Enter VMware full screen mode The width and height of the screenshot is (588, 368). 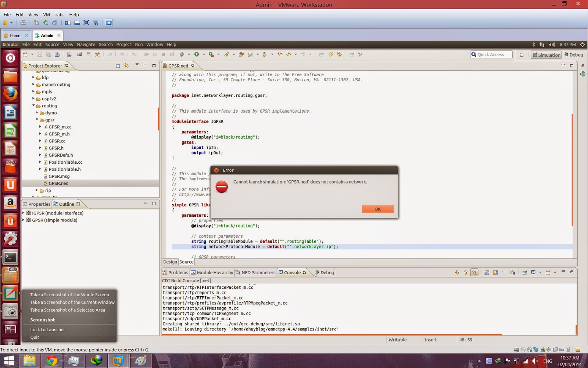[86, 23]
